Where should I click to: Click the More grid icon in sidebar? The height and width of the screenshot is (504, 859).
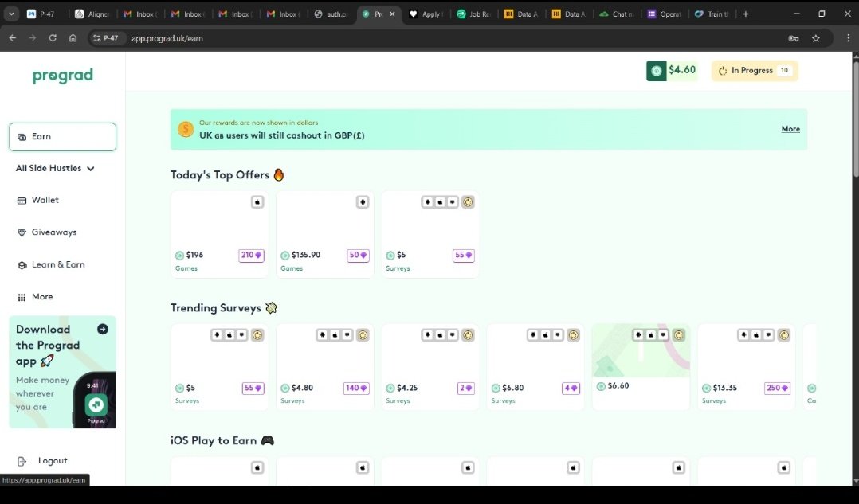[22, 298]
